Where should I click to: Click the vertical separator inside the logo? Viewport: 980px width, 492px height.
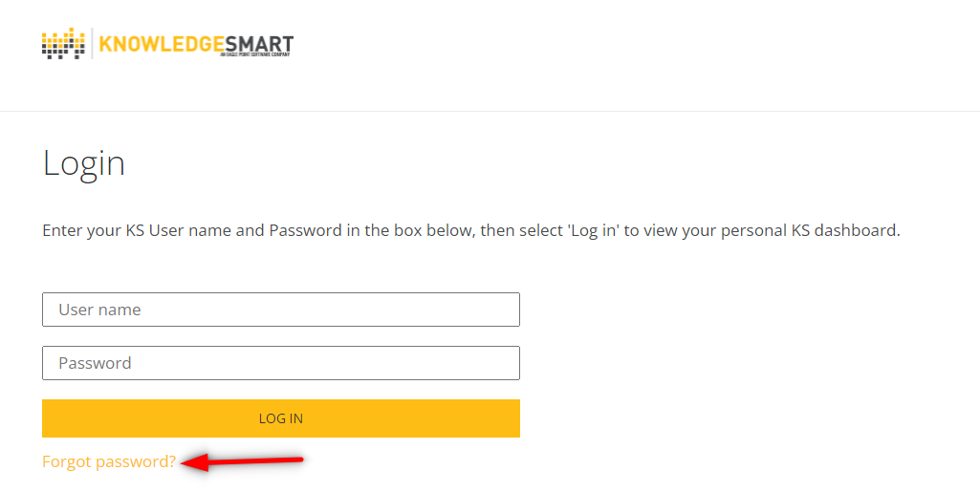tap(92, 44)
